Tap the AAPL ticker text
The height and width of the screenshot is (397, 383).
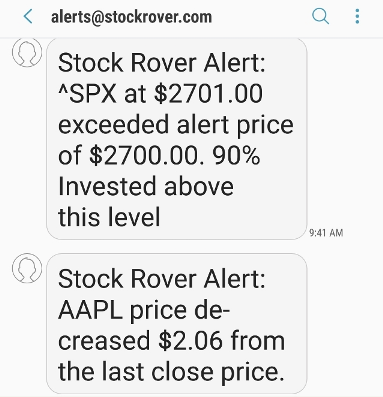coord(90,310)
